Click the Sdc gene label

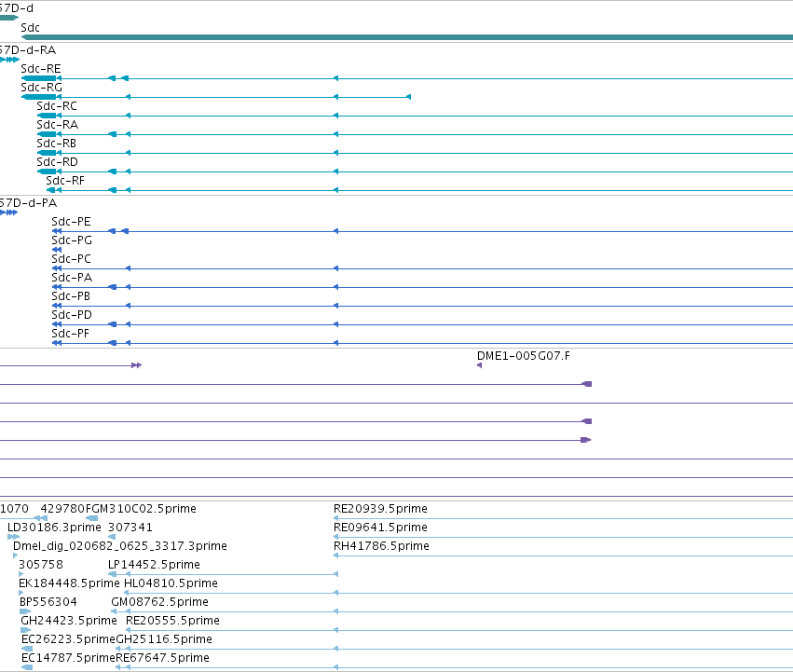tap(31, 28)
